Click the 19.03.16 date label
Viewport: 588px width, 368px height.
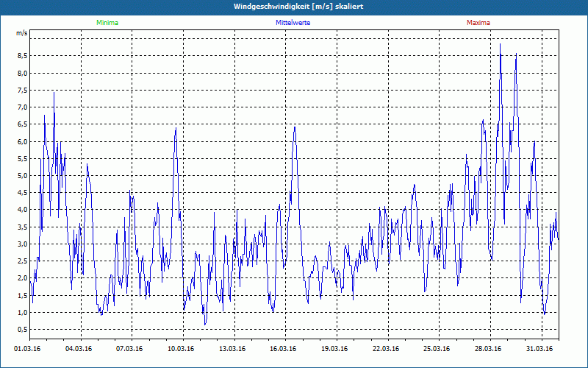pos(334,349)
